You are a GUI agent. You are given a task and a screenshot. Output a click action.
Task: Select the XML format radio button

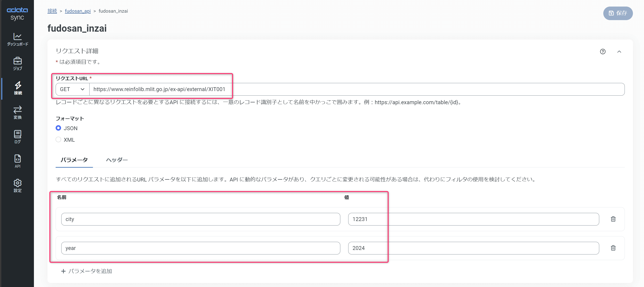point(58,140)
